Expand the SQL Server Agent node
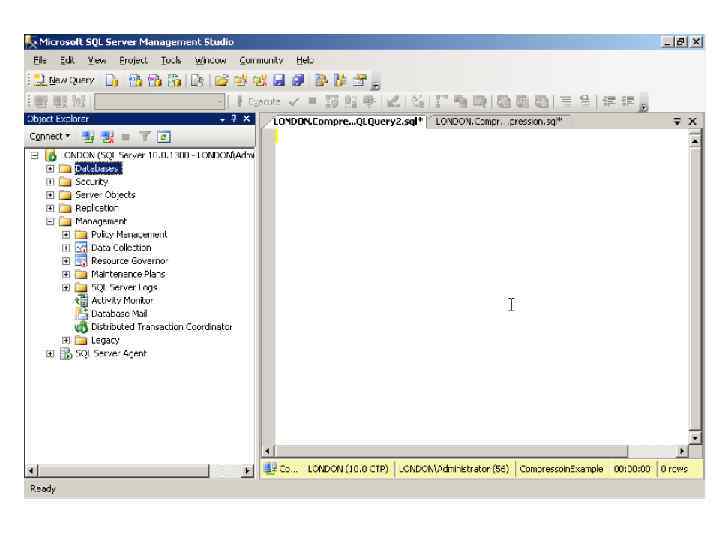720x540 pixels. point(50,354)
